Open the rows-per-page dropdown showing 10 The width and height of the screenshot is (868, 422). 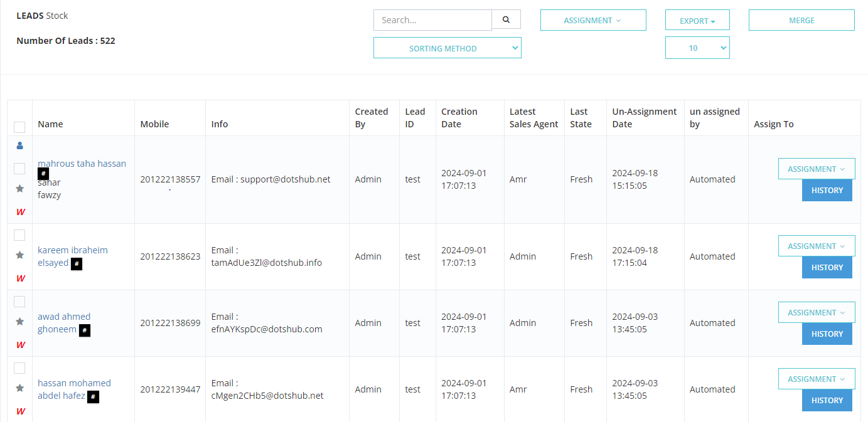[697, 48]
